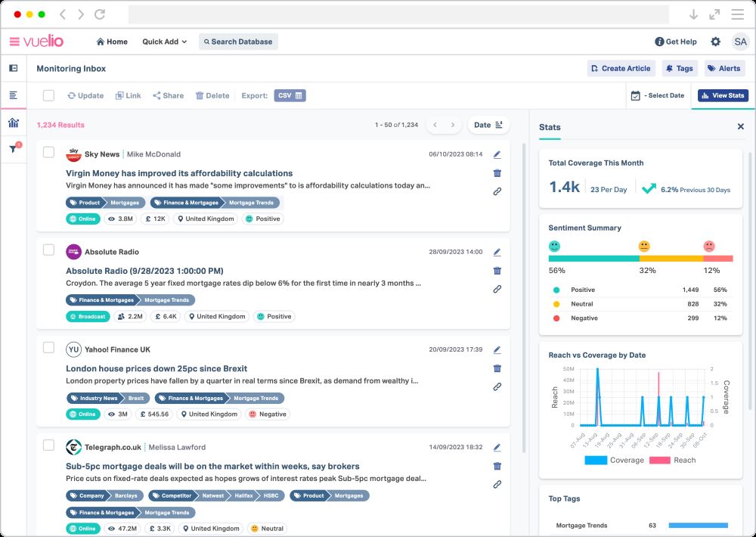Viewport: 756px width, 537px height.
Task: Open the analytics chart sidebar icon
Action: (x=14, y=123)
